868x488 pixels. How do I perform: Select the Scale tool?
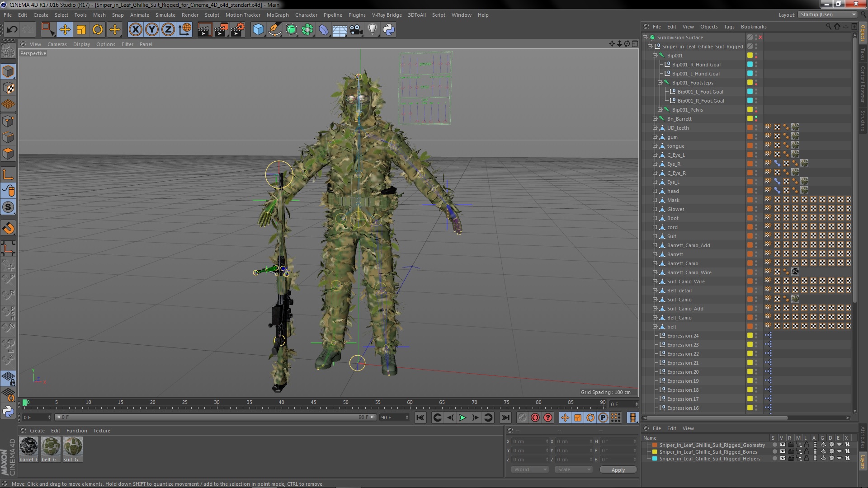(81, 30)
